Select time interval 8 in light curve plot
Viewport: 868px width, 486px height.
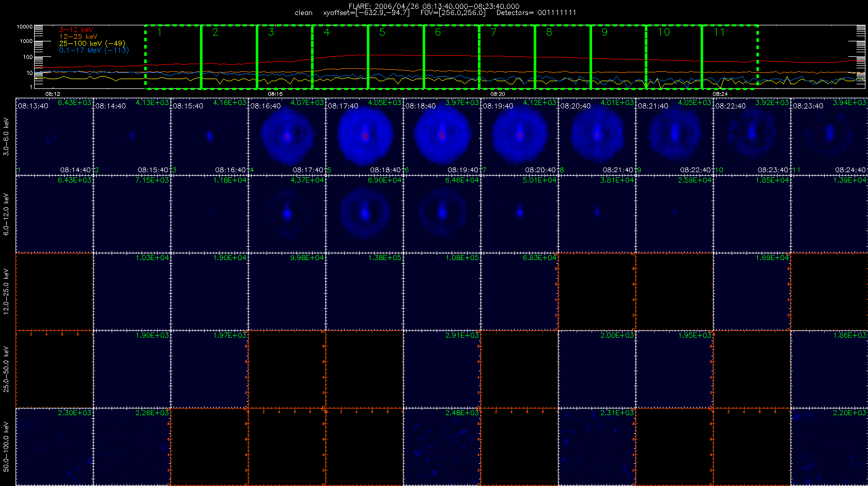563,57
